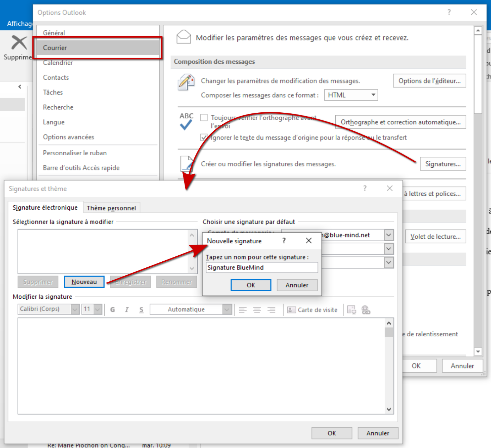Switch to Thème personnel tab
The height and width of the screenshot is (448, 491).
coord(111,208)
